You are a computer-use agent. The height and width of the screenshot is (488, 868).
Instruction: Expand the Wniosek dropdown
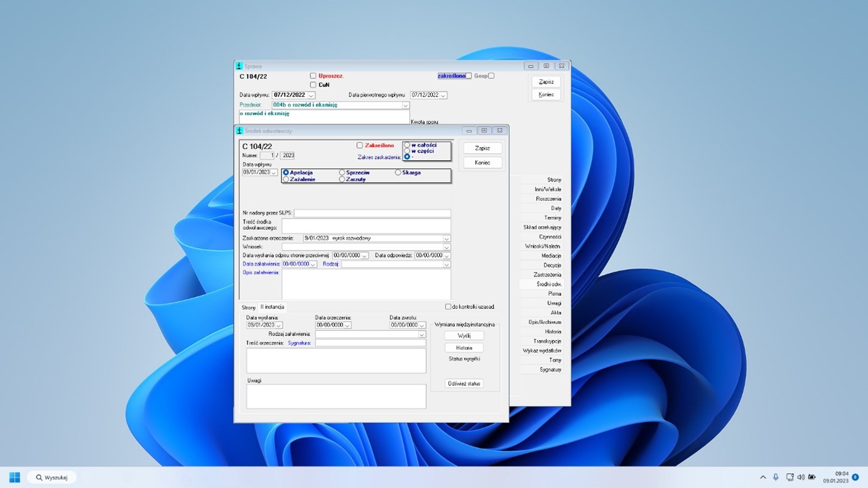point(447,247)
